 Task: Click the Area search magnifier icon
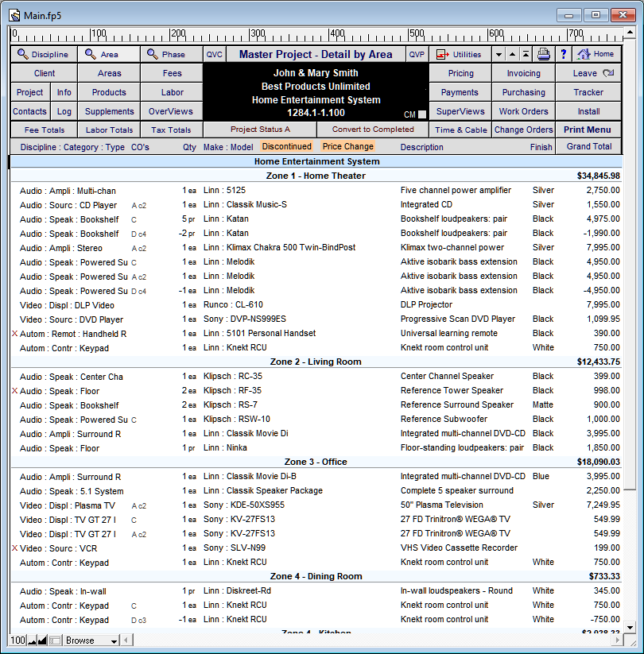tap(91, 54)
